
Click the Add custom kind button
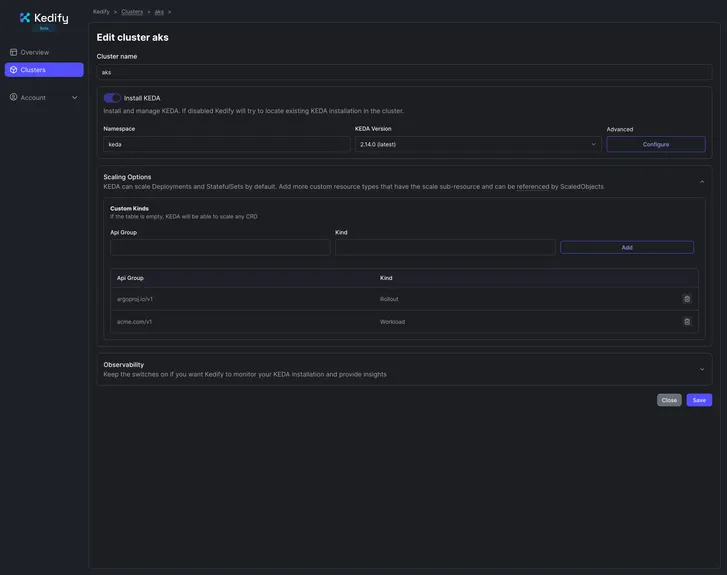pos(627,247)
